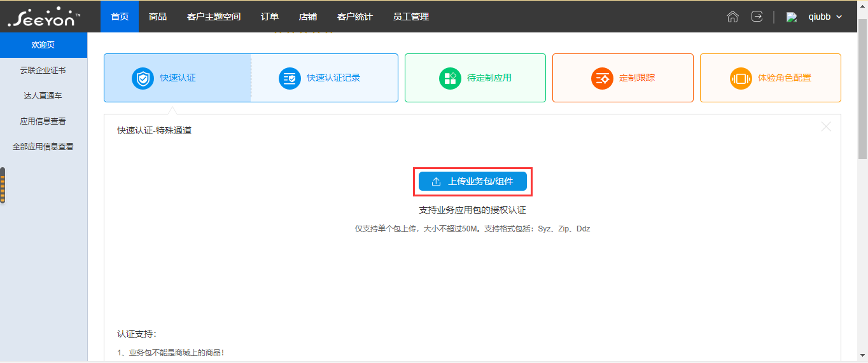Click the 定制跟踪 orange icon

[x=601, y=78]
